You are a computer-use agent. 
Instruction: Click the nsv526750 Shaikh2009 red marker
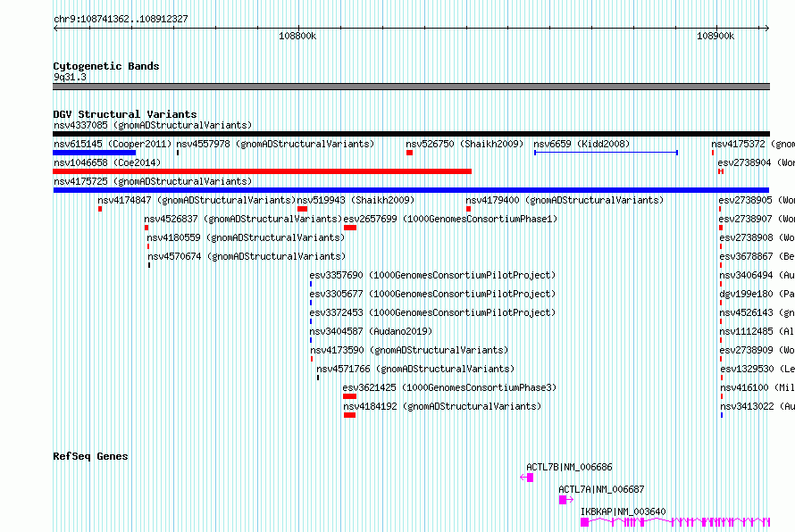409,153
